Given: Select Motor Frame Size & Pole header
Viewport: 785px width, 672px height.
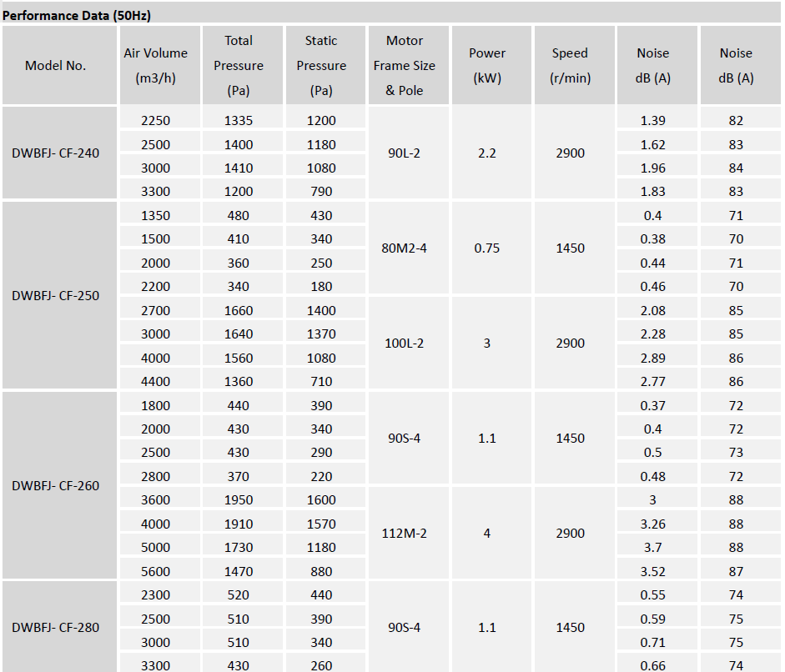Looking at the screenshot, I should click(x=405, y=65).
